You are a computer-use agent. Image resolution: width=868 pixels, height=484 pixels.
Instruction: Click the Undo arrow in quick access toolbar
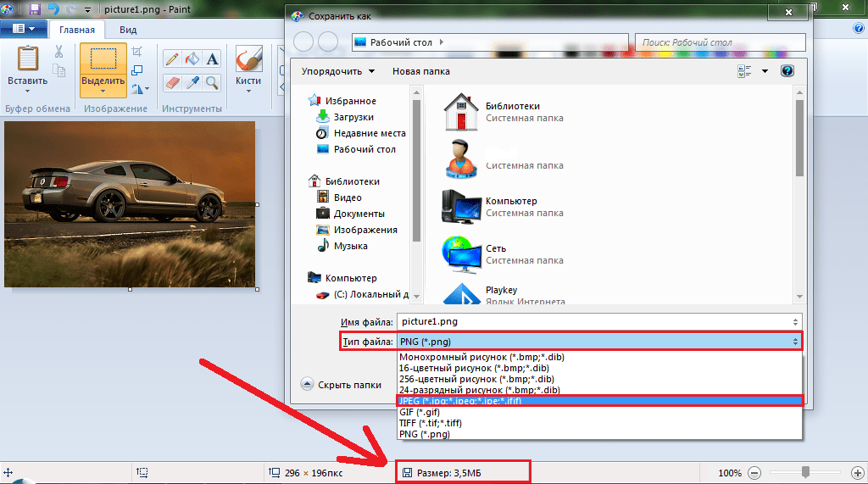pyautogui.click(x=53, y=8)
